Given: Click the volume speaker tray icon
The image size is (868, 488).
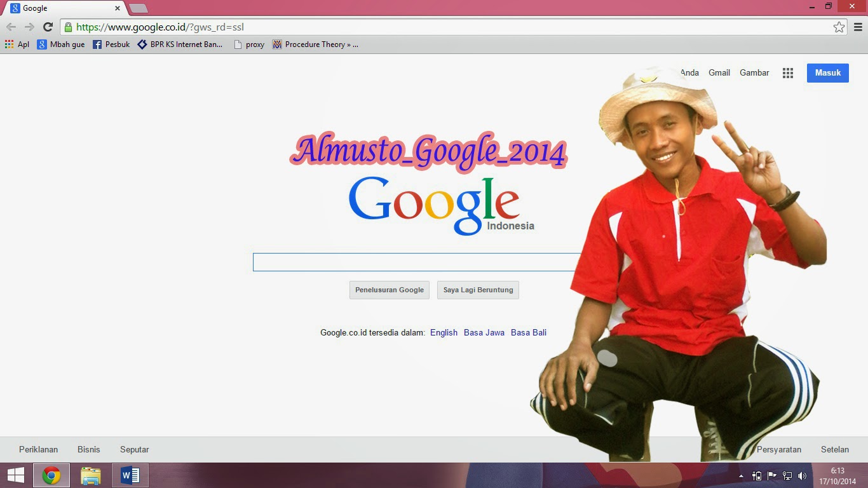Looking at the screenshot, I should pos(803,476).
